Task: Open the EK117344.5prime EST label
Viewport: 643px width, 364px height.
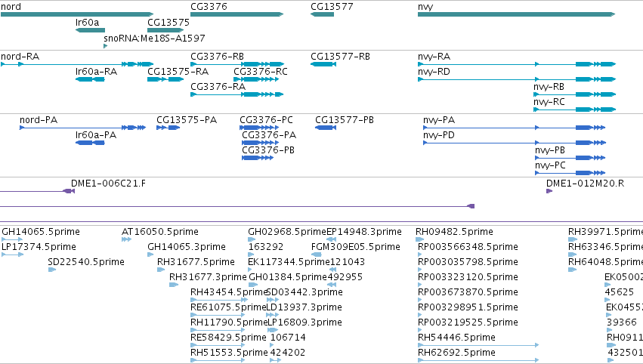Action: (x=289, y=262)
